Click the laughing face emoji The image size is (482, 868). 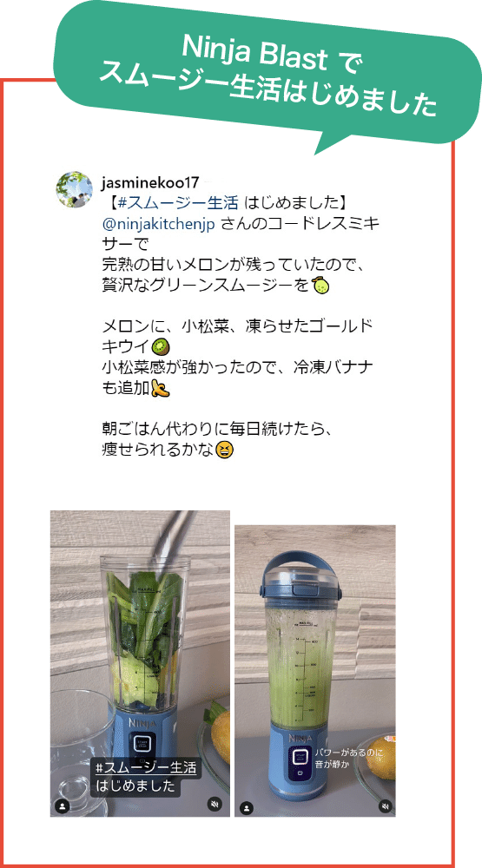point(224,450)
